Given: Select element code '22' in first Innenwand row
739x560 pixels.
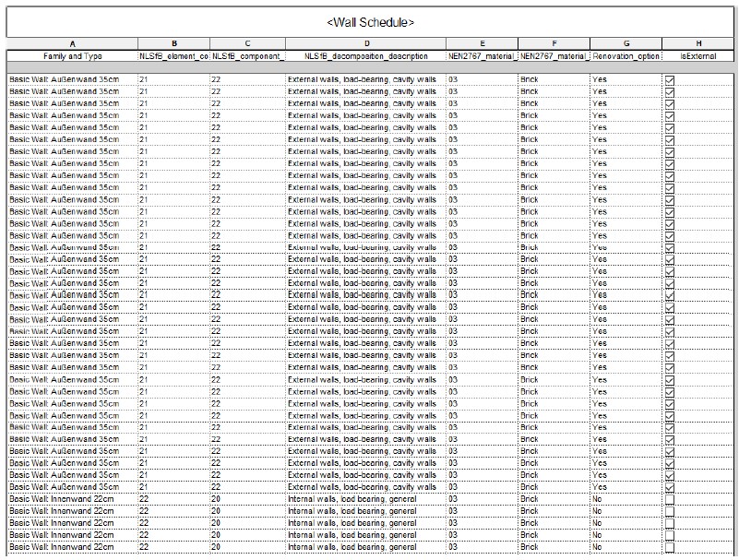Looking at the screenshot, I should tap(174, 499).
